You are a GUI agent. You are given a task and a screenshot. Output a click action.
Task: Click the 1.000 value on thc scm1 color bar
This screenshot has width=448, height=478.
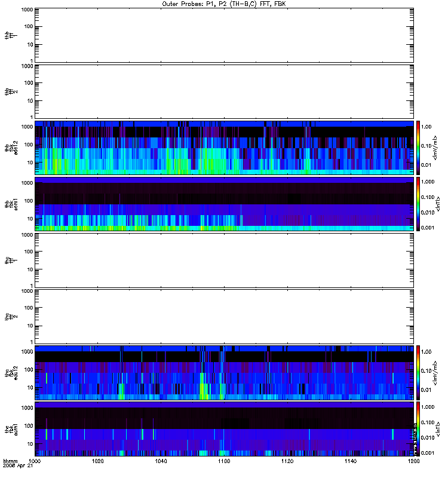pyautogui.click(x=428, y=407)
